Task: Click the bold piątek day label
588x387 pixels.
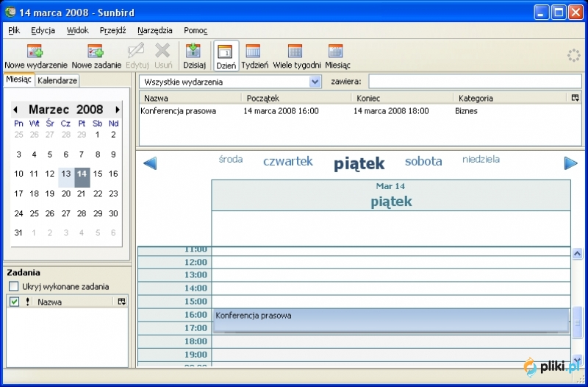Action: coord(359,163)
